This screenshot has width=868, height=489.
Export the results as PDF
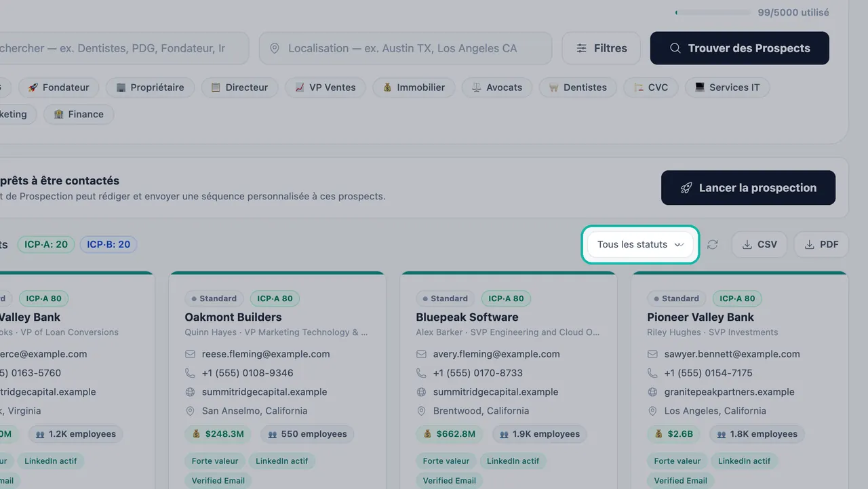pos(821,244)
